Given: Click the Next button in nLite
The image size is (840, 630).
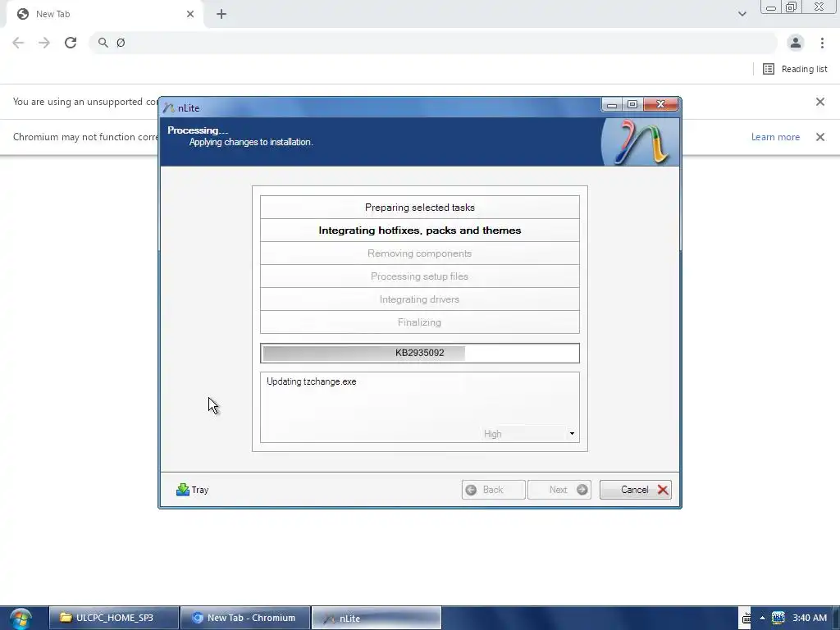Looking at the screenshot, I should click(x=559, y=490).
